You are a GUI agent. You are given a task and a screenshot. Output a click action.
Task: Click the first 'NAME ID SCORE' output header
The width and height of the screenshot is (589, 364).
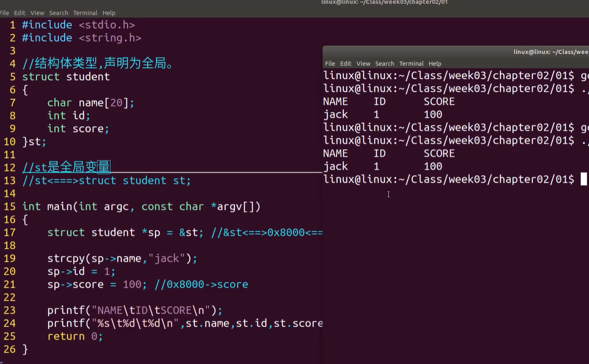click(389, 101)
